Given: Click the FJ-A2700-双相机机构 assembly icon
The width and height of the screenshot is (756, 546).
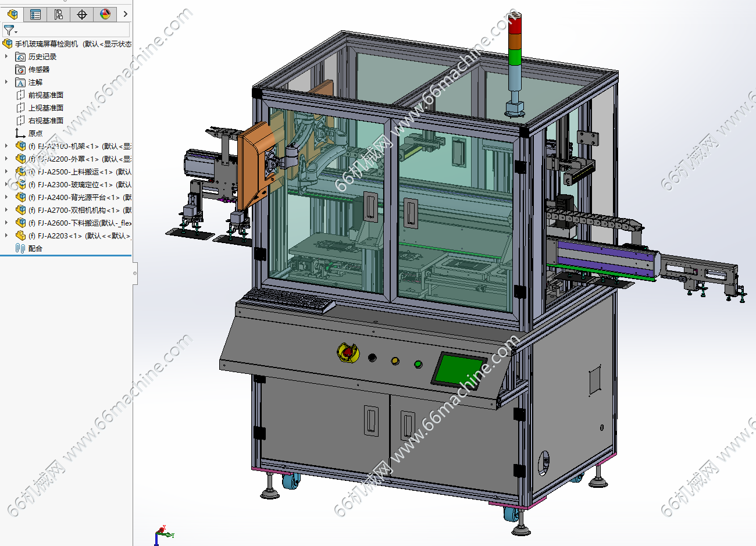Looking at the screenshot, I should 20,210.
